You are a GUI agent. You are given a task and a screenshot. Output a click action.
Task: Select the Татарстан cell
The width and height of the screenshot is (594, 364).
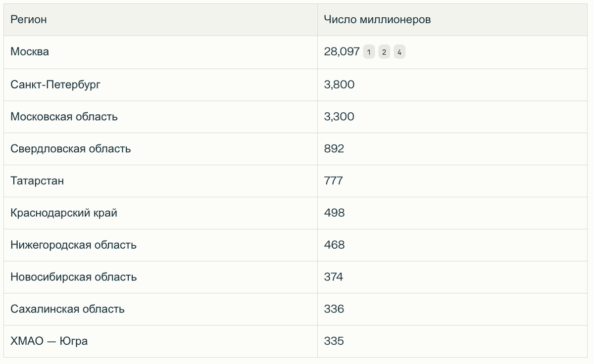37,181
